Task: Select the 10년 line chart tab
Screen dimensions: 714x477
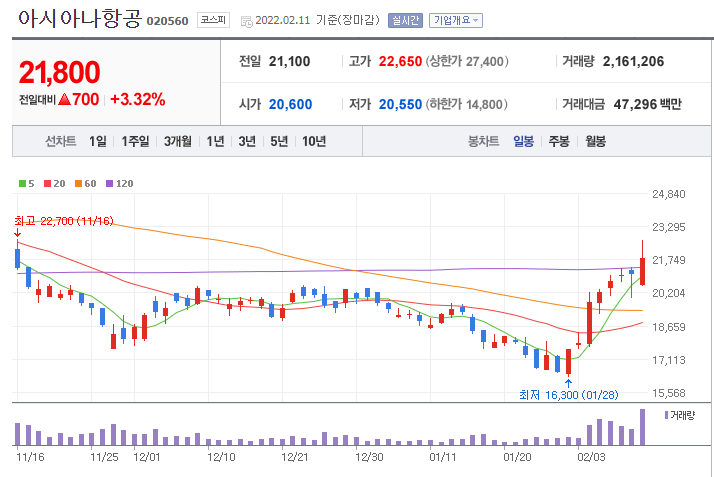Action: click(x=314, y=141)
